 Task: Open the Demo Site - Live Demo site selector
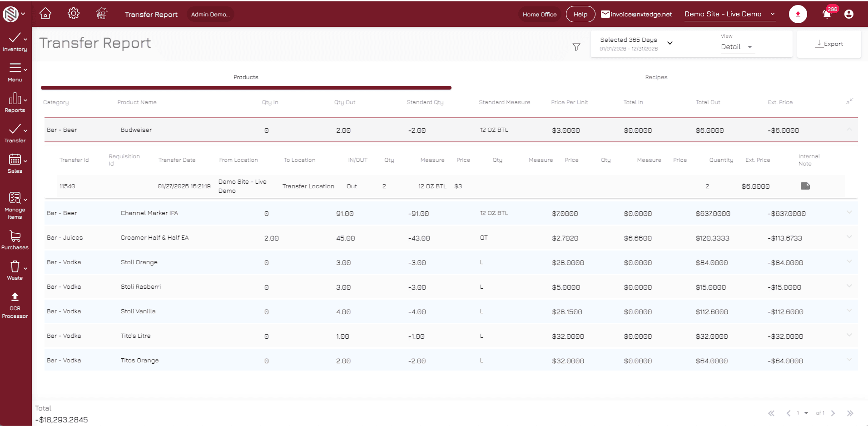coord(730,14)
